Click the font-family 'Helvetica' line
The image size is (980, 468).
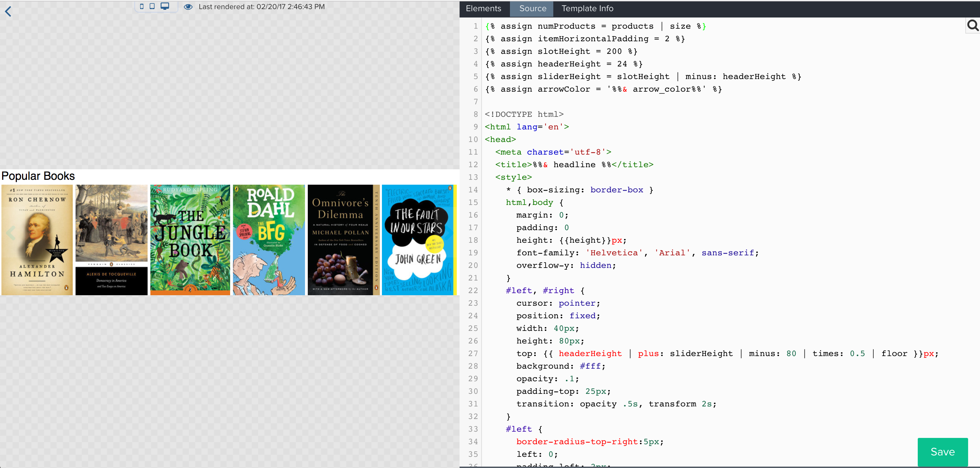[638, 253]
